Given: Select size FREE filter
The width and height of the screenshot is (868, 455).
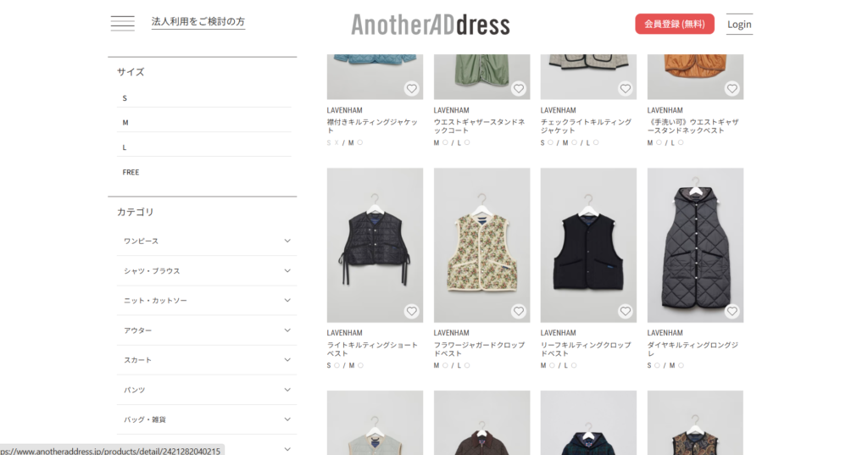Looking at the screenshot, I should [203, 172].
